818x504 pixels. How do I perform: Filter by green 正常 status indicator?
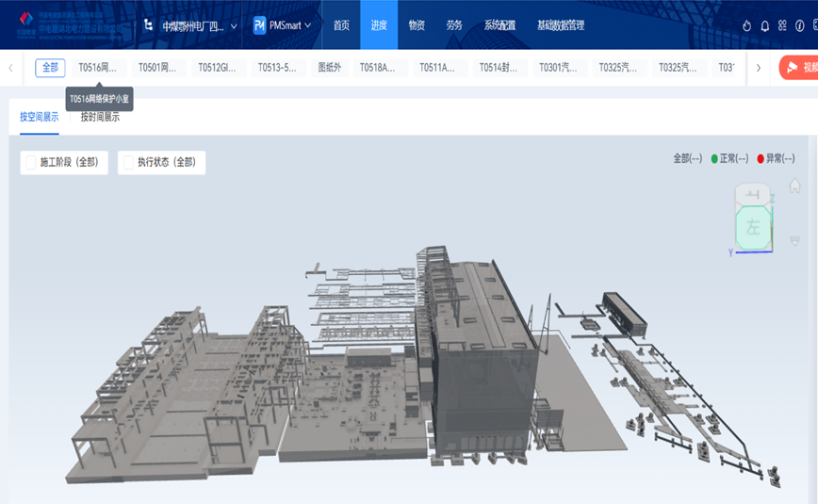714,158
